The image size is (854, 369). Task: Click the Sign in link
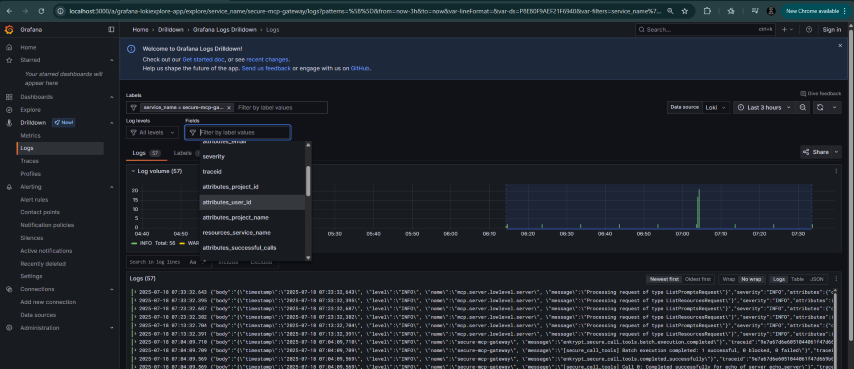(x=831, y=29)
